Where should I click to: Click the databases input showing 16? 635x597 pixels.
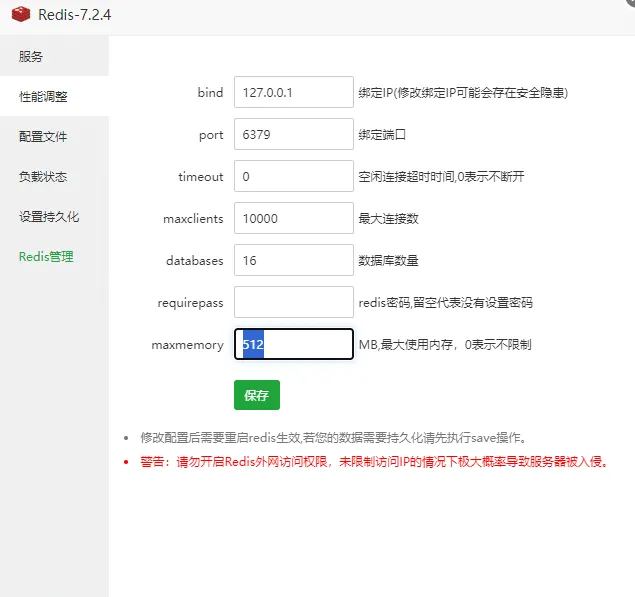(x=293, y=260)
